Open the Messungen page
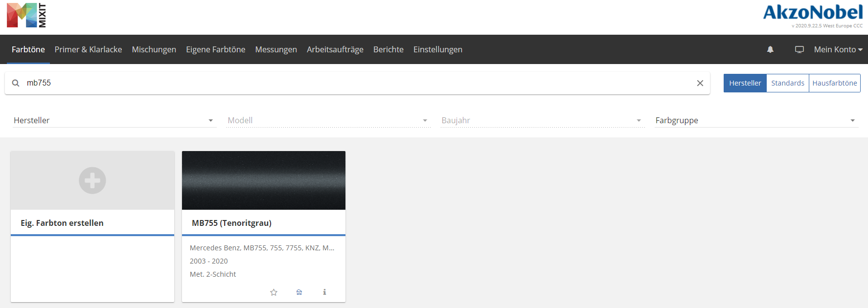Screen dimensions: 868x308 pyautogui.click(x=276, y=49)
